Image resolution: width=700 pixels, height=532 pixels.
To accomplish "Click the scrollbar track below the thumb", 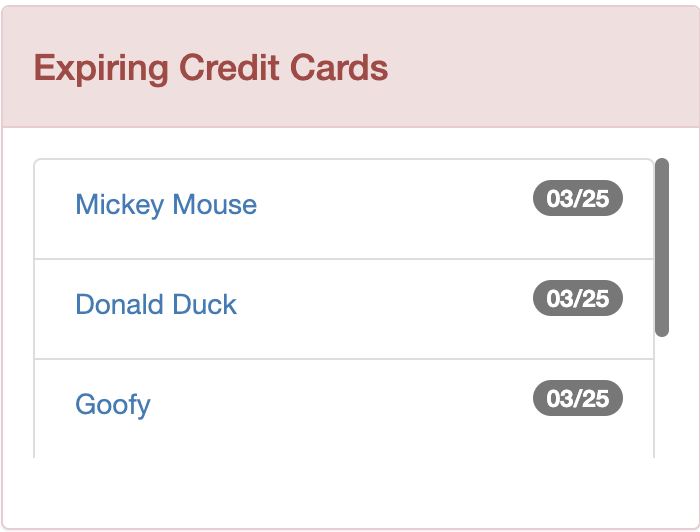I will [662, 400].
